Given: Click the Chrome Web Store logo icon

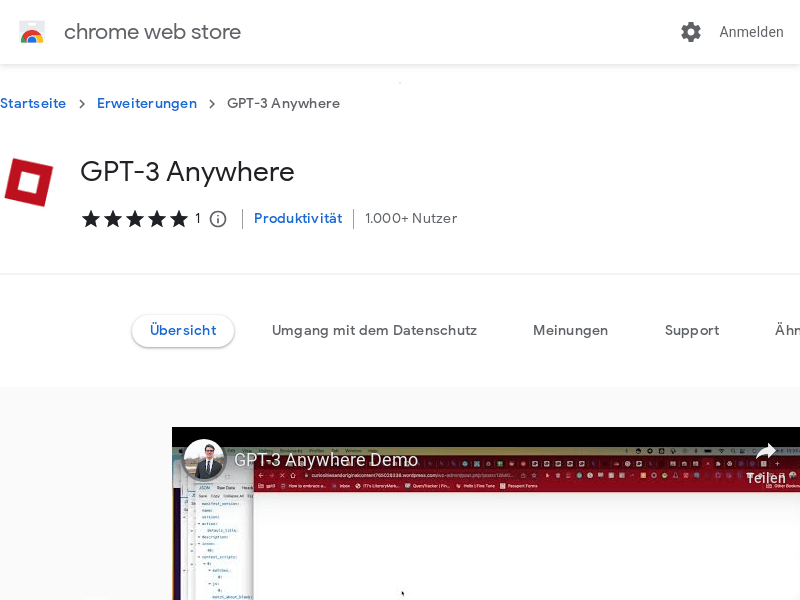Looking at the screenshot, I should click(x=32, y=32).
